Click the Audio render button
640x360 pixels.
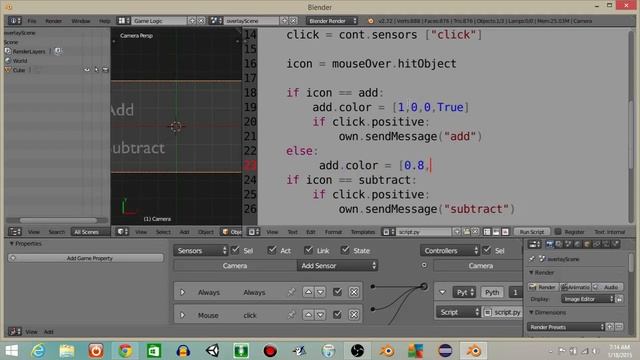(x=607, y=287)
